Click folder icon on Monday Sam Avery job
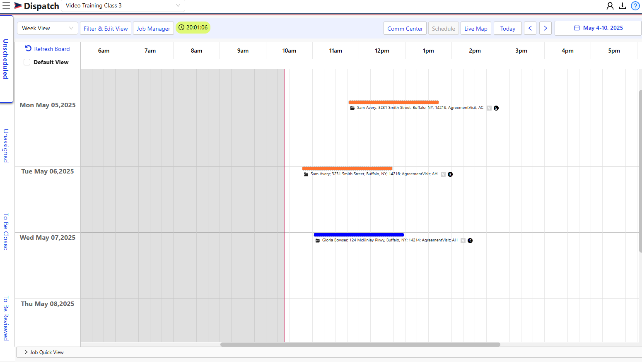The height and width of the screenshot is (364, 642). 352,108
